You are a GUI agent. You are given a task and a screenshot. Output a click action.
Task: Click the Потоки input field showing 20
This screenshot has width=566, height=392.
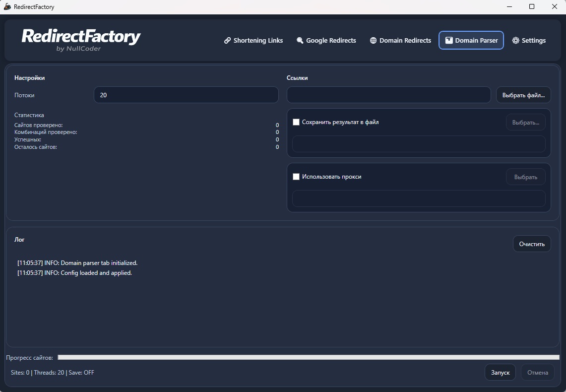[186, 95]
